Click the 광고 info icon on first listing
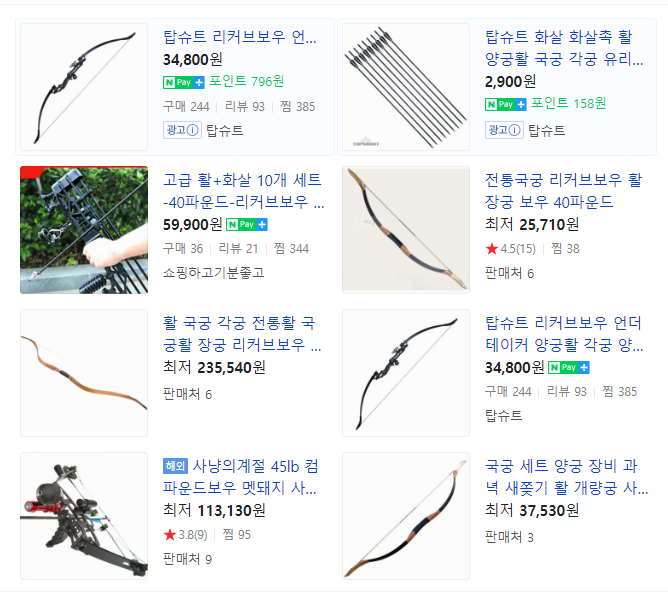 point(182,130)
